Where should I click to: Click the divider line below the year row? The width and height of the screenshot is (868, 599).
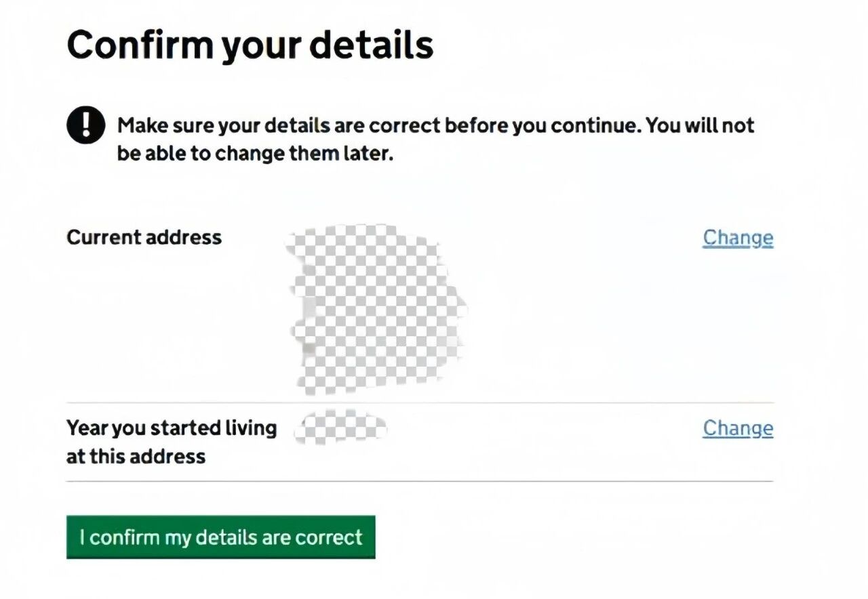pos(419,481)
